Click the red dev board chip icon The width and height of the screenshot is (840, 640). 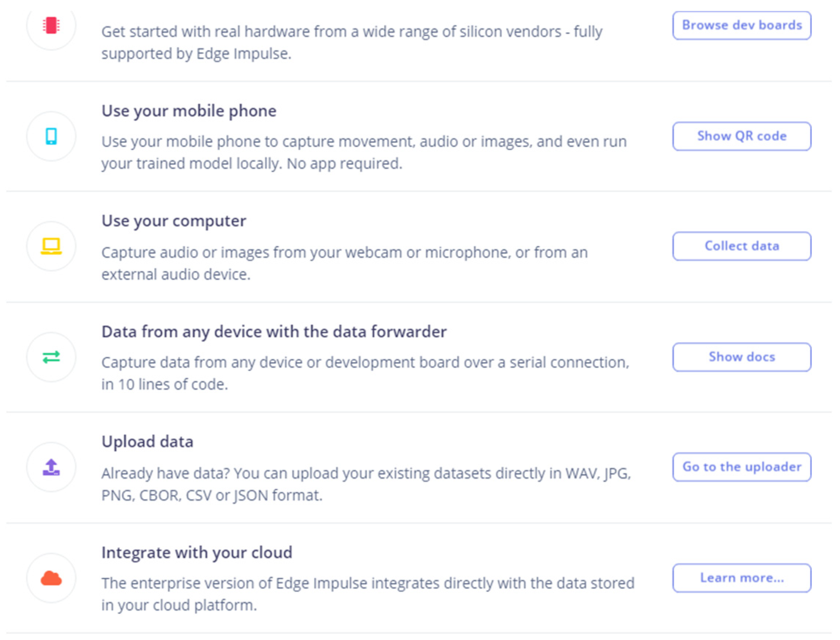(51, 25)
